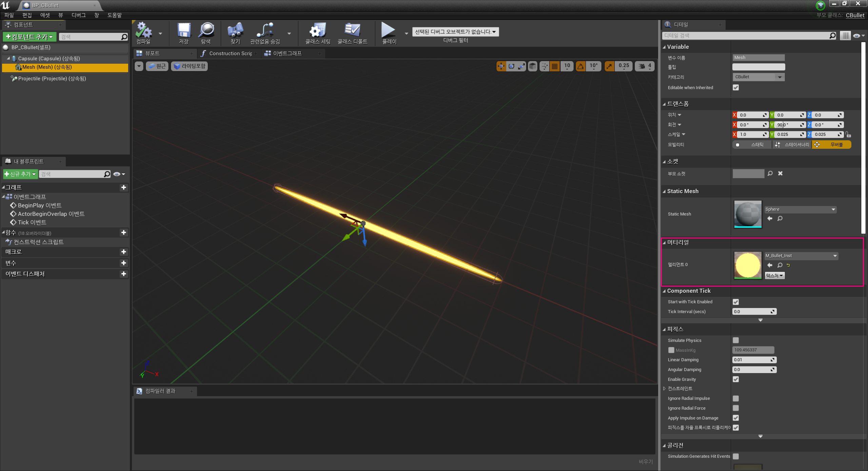Select the rotate transform gizmo icon
Viewport: 868px width, 471px height.
pos(511,66)
